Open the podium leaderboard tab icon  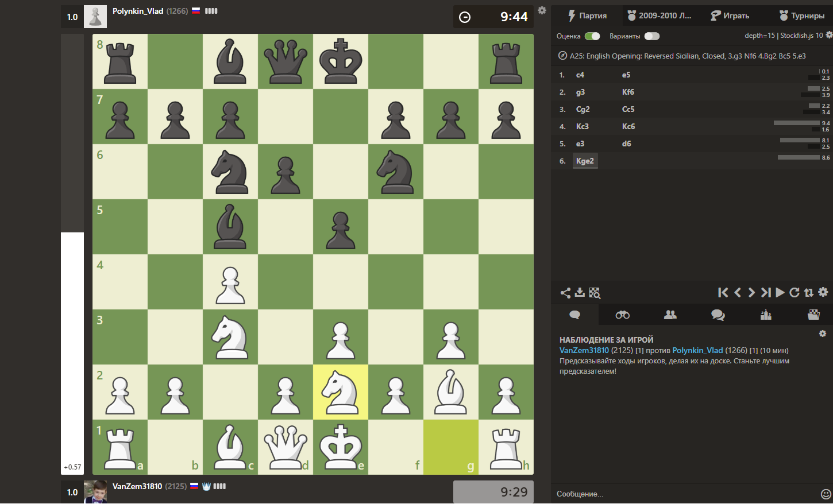coord(766,315)
